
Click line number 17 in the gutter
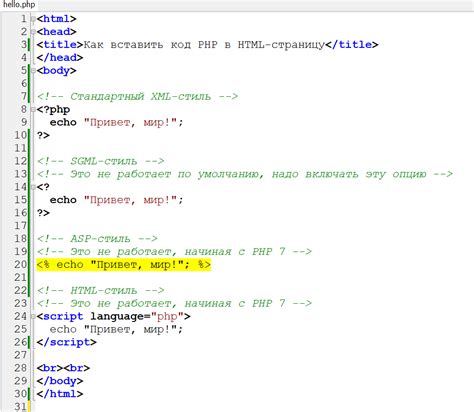tap(20, 226)
